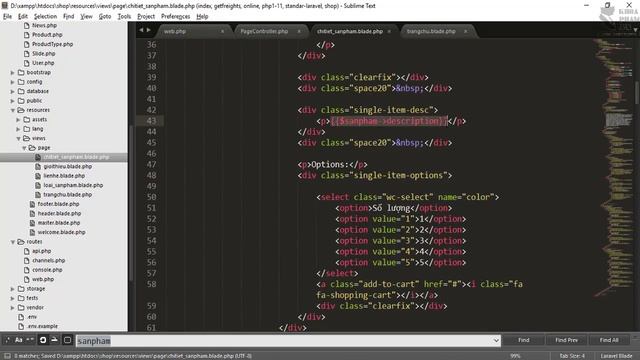Click console.php file icon

click(x=27, y=270)
